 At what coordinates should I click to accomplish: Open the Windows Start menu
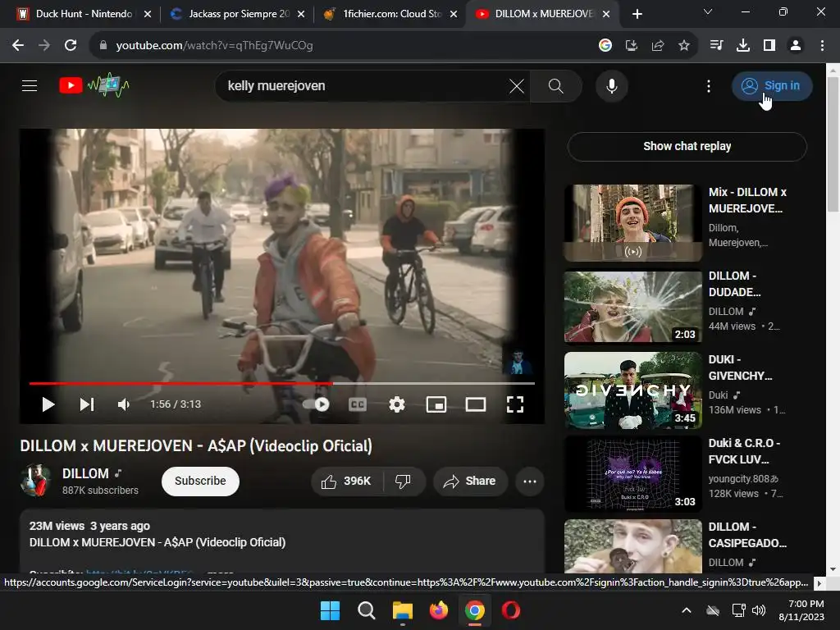point(330,610)
